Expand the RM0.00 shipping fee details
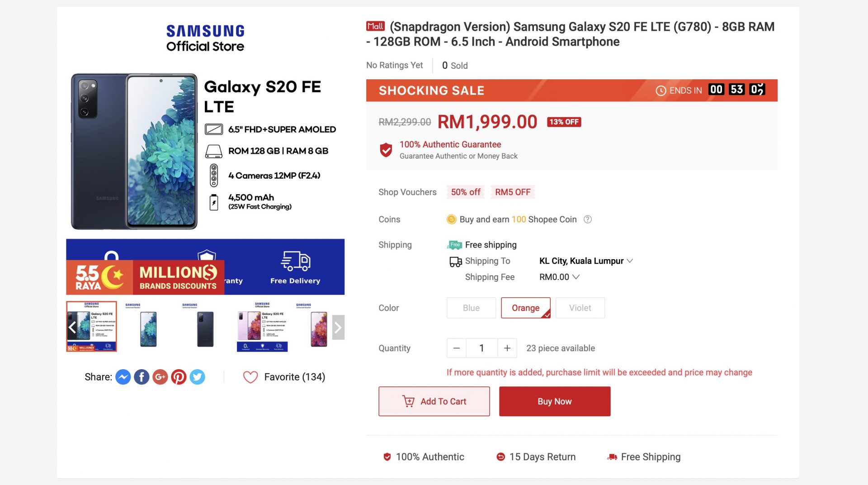The image size is (868, 485). point(559,277)
